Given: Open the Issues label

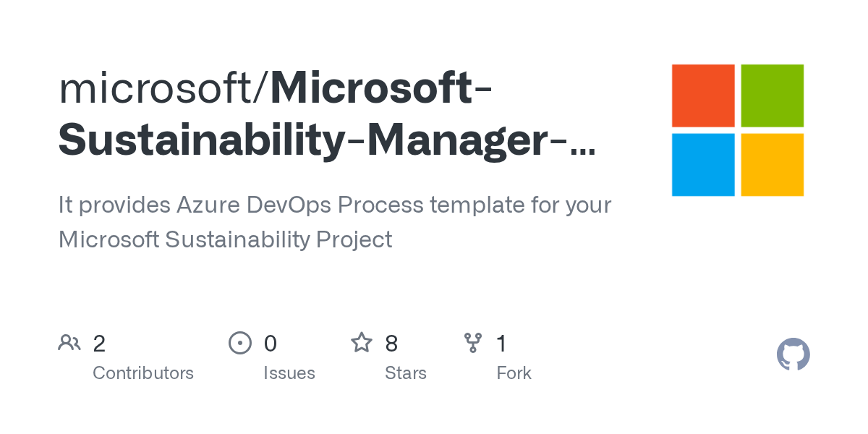Looking at the screenshot, I should (x=289, y=373).
